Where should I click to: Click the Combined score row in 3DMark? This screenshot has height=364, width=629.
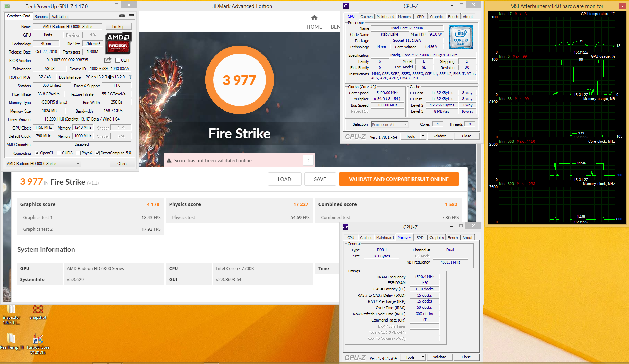[388, 204]
